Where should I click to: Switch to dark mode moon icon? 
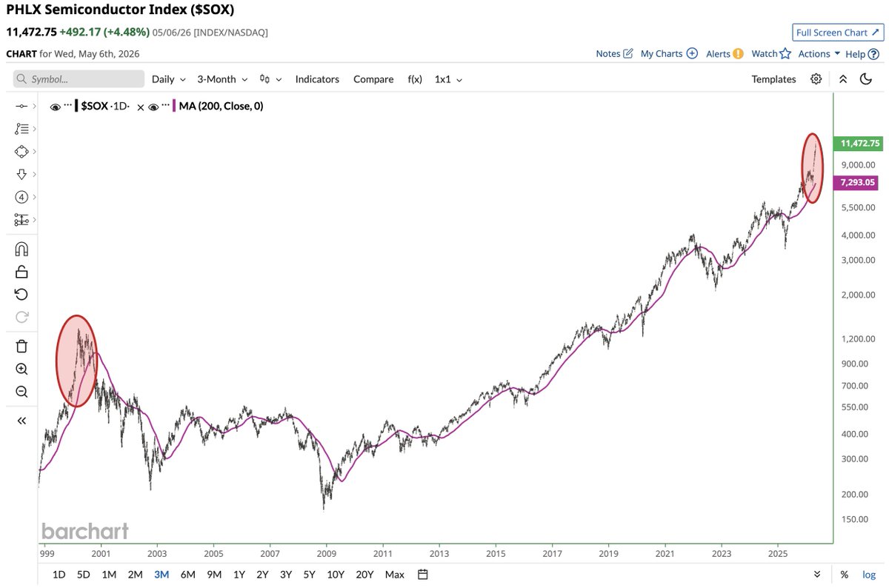click(x=866, y=79)
